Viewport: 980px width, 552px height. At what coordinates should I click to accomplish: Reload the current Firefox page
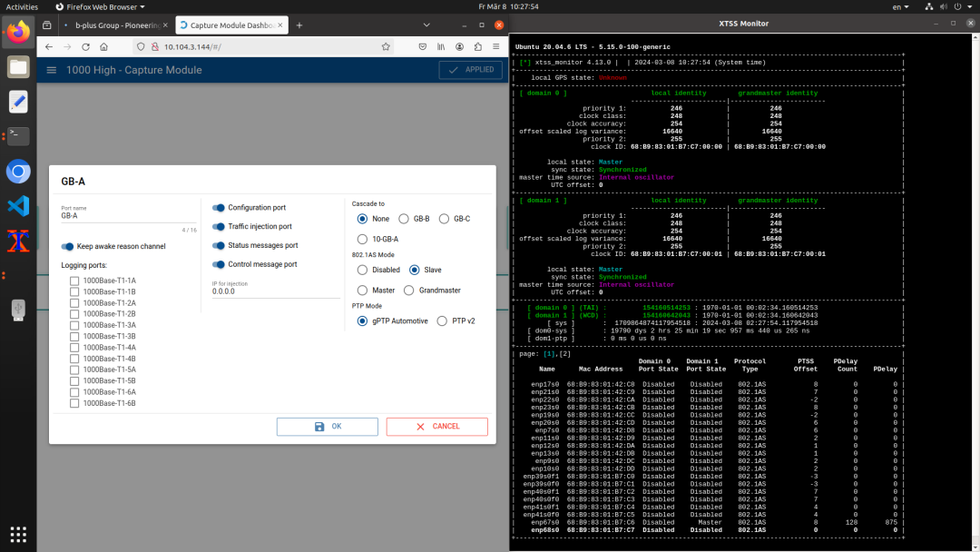tap(85, 46)
